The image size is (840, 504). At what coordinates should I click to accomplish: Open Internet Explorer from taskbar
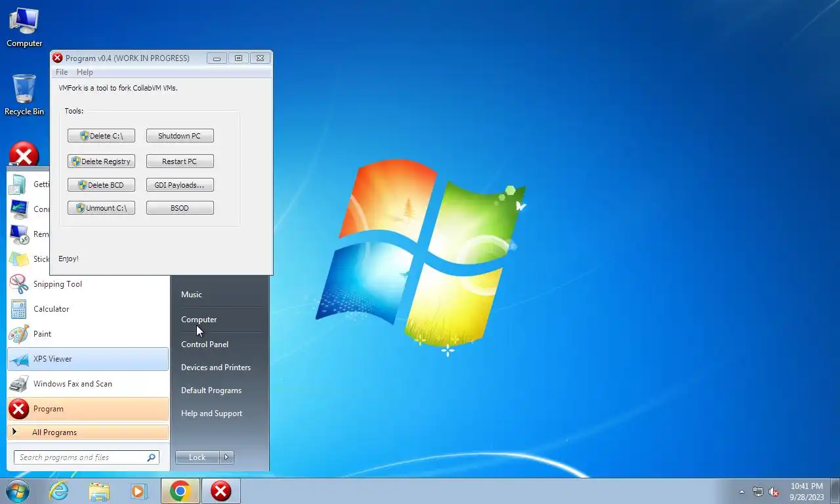coord(58,491)
